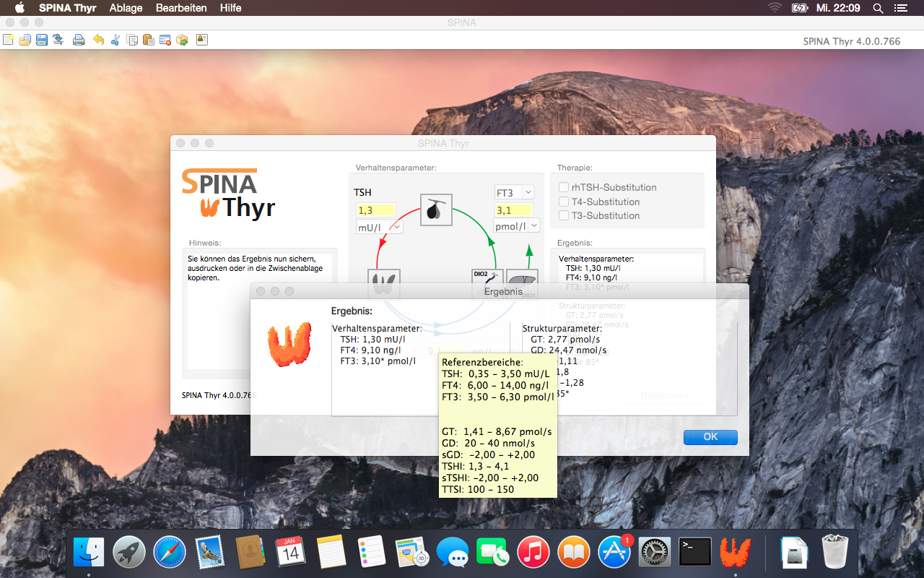Click the orange thyroid icon in Ergebnis dialog

click(289, 344)
